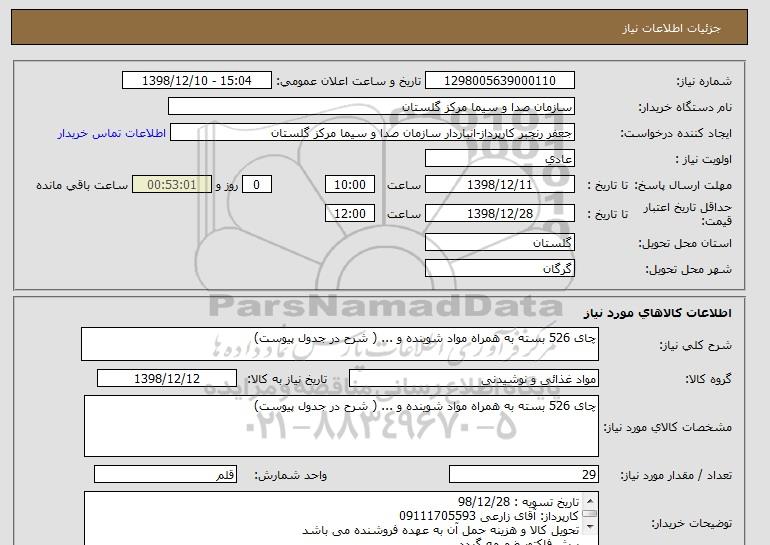Select the delivery city field گرگان
The height and width of the screenshot is (545, 770).
pos(499,269)
